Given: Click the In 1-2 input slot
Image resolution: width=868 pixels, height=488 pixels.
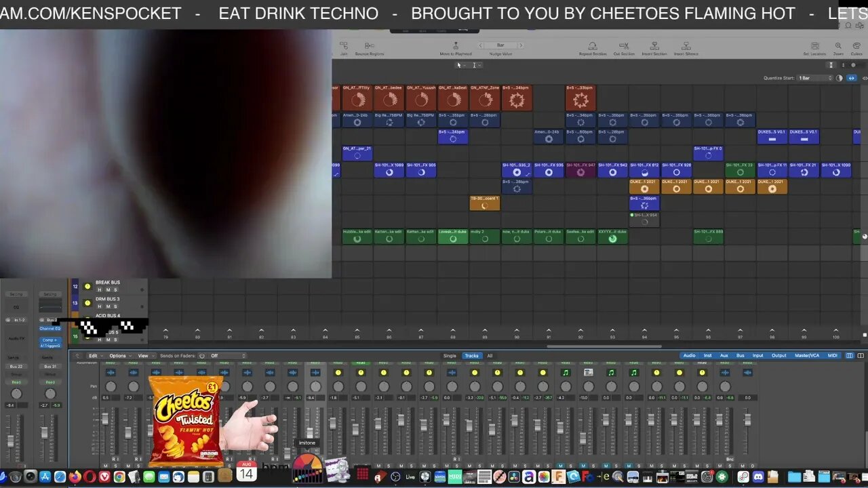Looking at the screenshot, I should click(20, 320).
